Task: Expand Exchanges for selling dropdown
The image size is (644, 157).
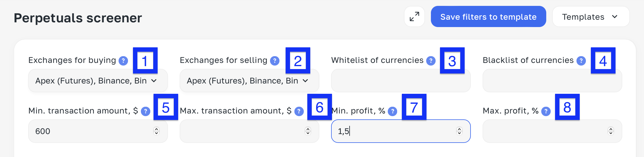Action: pyautogui.click(x=249, y=81)
